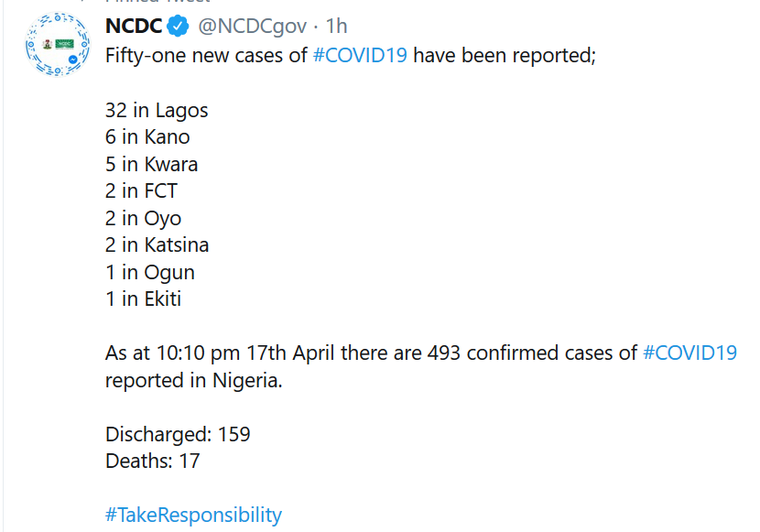This screenshot has height=532, width=760.
Task: Click the '2 in Oyo' line
Action: [x=143, y=219]
